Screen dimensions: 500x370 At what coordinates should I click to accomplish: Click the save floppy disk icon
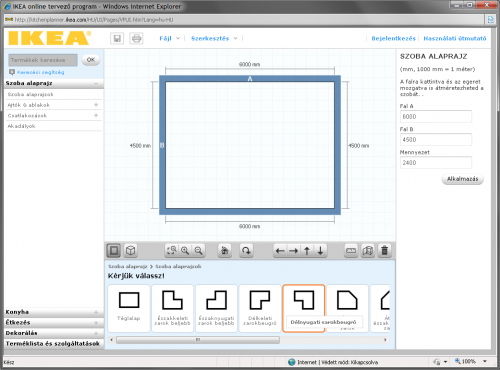point(117,38)
